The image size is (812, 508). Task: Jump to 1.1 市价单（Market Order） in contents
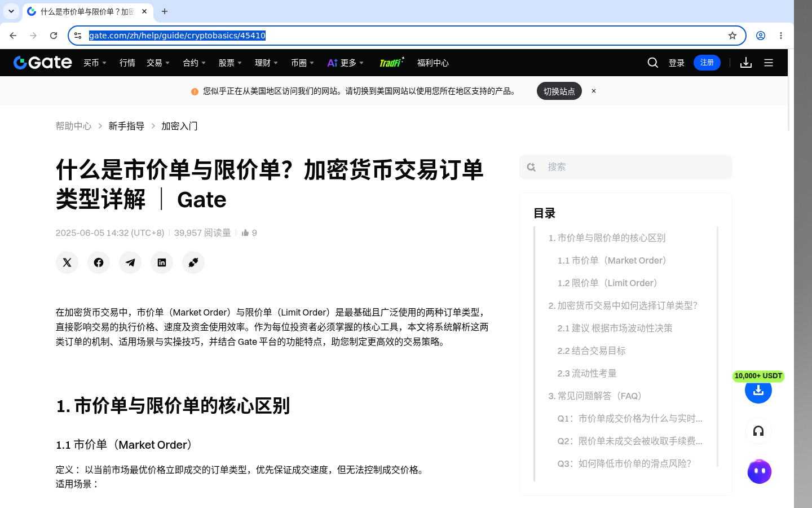click(x=614, y=260)
